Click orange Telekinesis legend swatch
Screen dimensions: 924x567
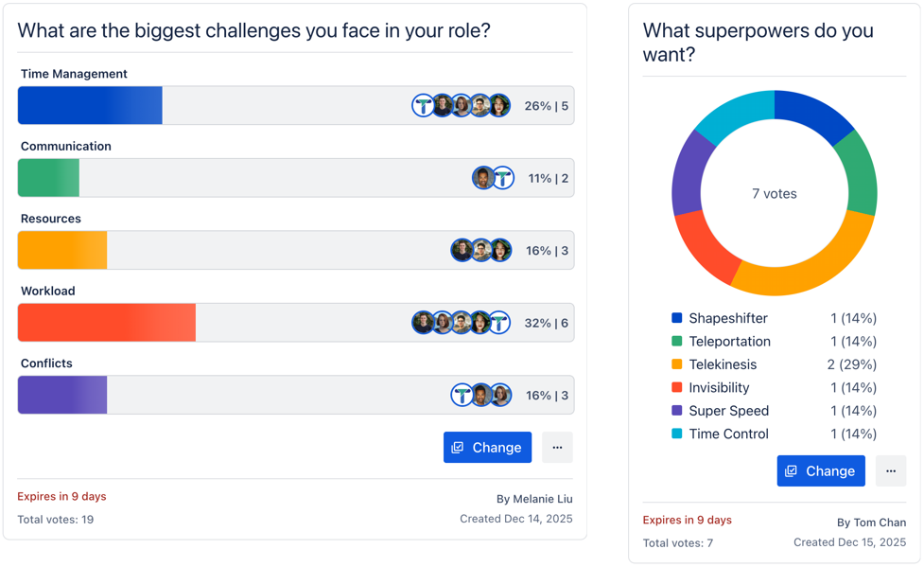[677, 364]
